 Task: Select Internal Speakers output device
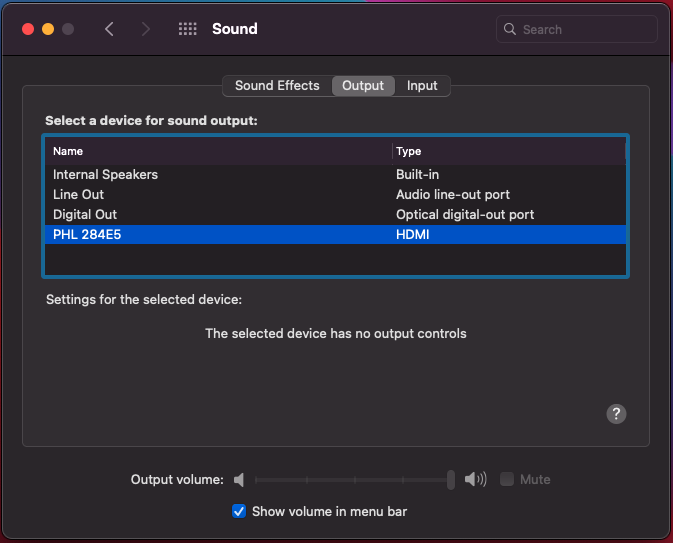point(105,174)
